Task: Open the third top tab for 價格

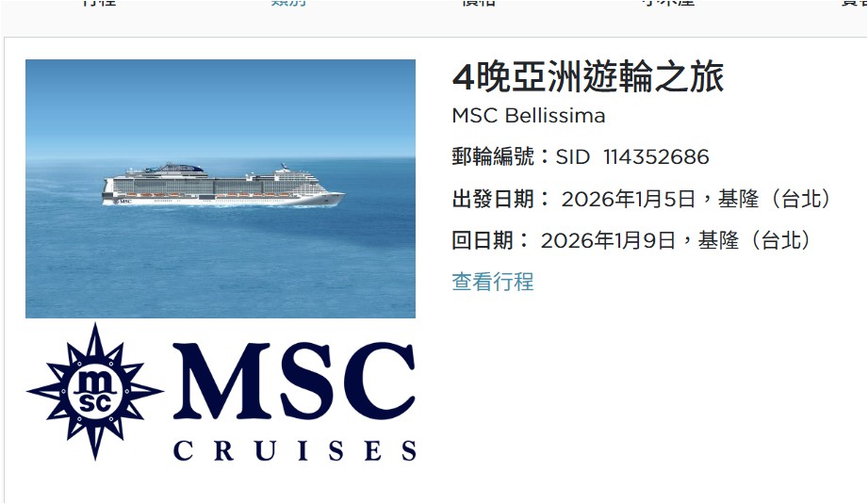Action: pos(478,3)
